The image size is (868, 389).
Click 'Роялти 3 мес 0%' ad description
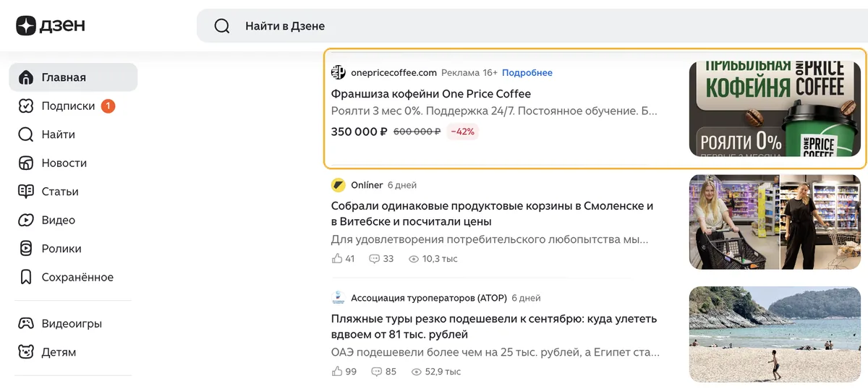[x=494, y=112]
